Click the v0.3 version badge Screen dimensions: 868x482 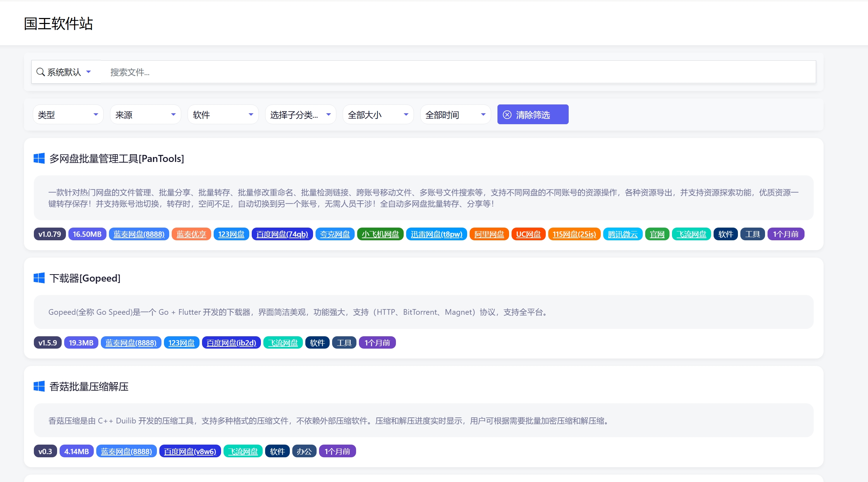(45, 451)
